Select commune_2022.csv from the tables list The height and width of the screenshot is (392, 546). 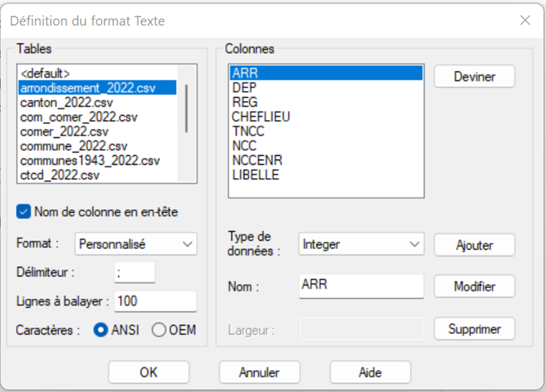click(73, 146)
